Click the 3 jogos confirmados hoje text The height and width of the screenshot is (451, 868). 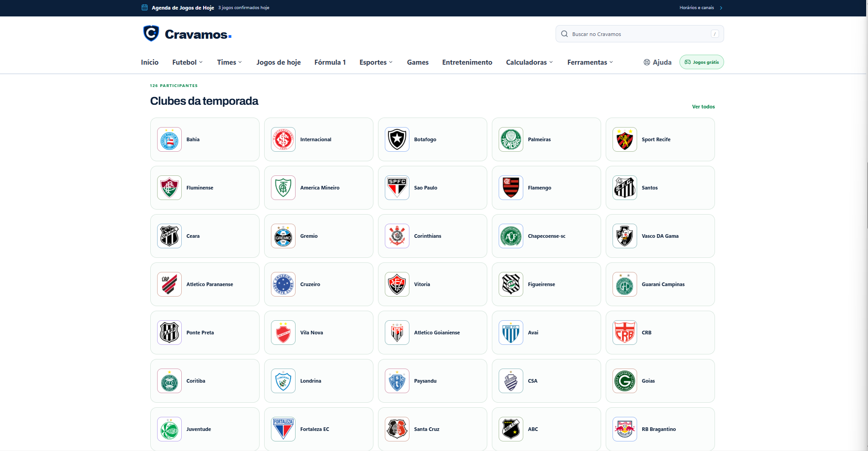244,8
